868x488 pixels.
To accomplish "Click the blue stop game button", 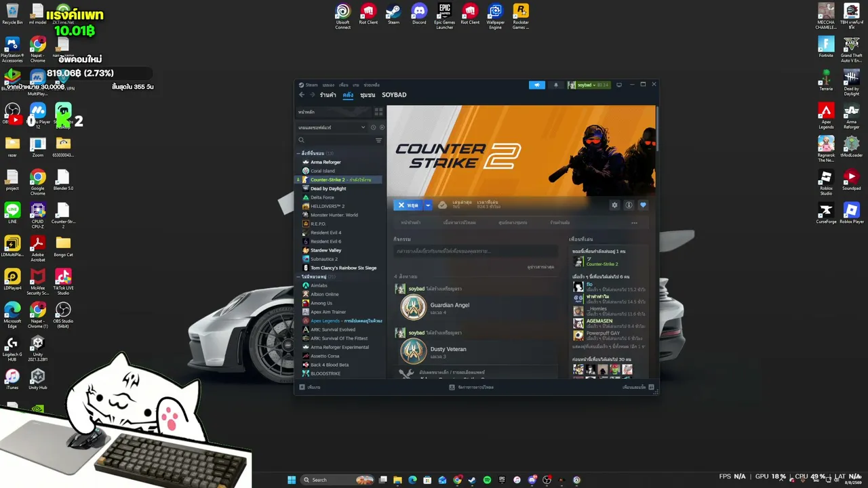I will click(x=408, y=205).
